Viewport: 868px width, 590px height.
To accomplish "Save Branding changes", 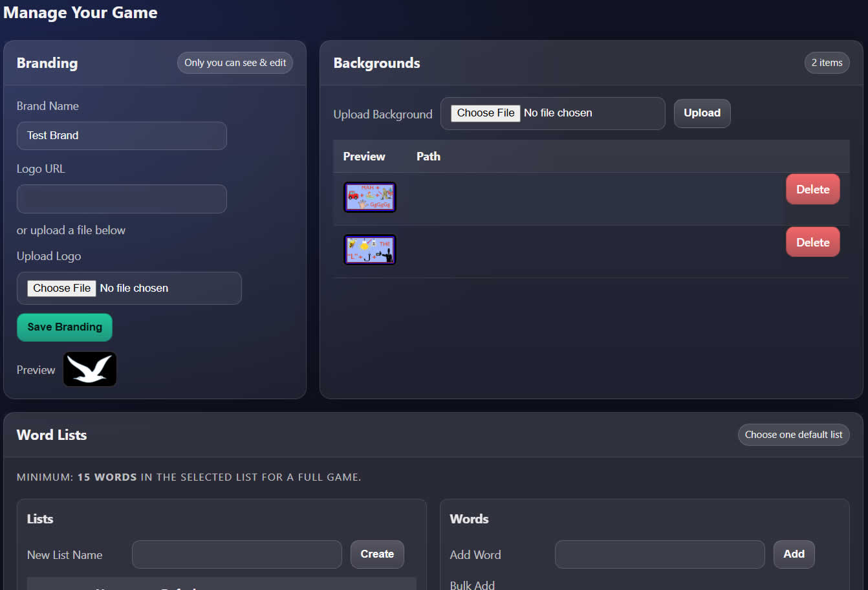I will 64,327.
